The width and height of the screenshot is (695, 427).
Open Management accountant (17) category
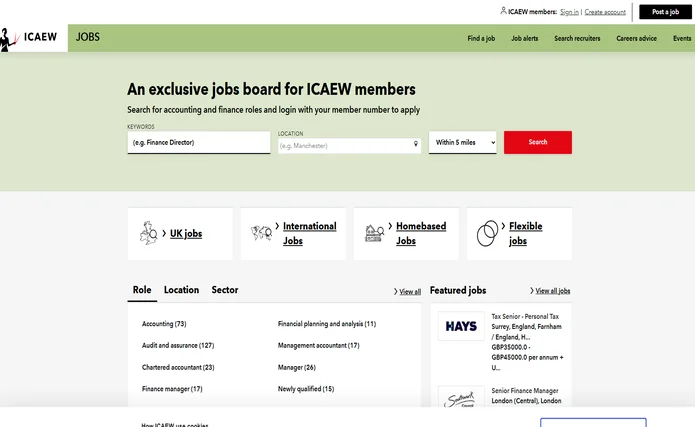318,345
